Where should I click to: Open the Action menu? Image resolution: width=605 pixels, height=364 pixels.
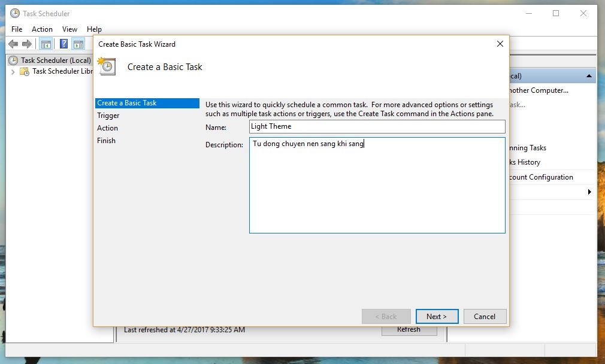click(x=42, y=29)
